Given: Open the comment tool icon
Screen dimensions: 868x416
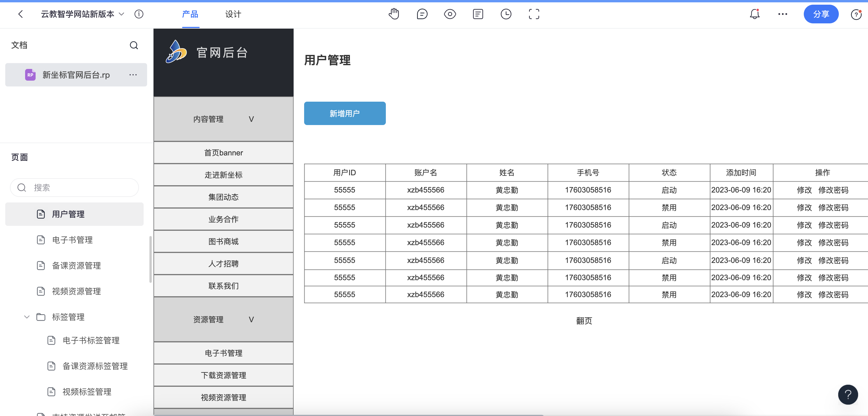Looking at the screenshot, I should click(422, 14).
